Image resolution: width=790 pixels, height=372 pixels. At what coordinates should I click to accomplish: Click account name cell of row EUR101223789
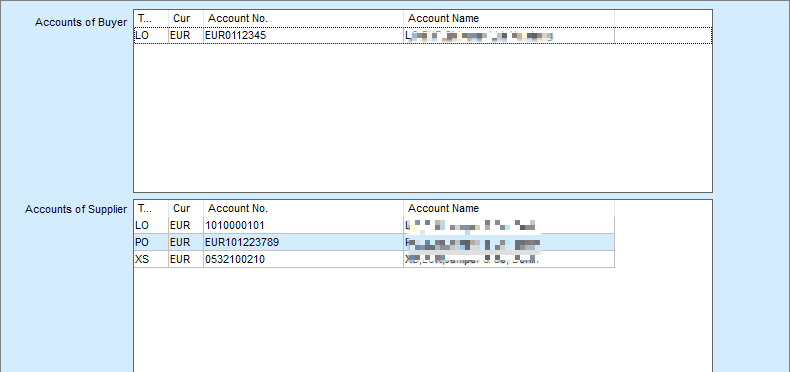tap(509, 242)
